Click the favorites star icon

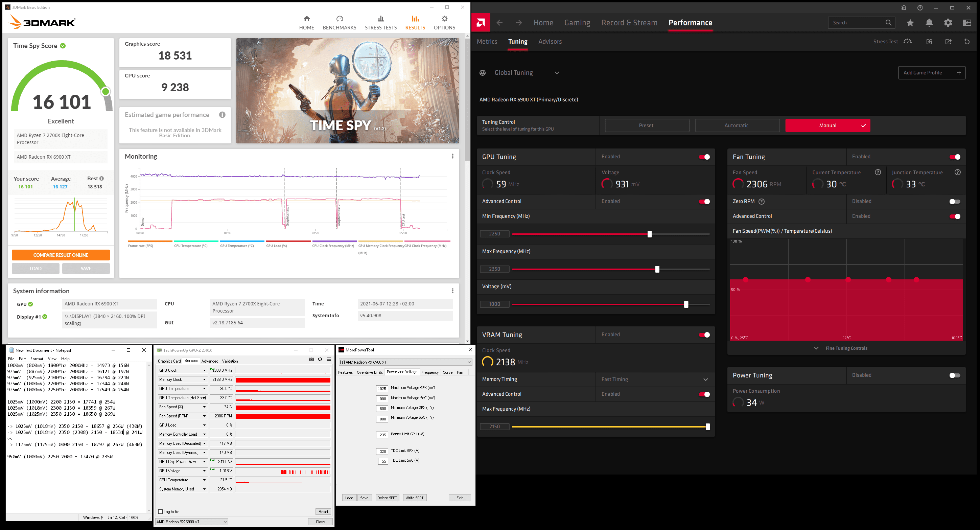coord(910,23)
